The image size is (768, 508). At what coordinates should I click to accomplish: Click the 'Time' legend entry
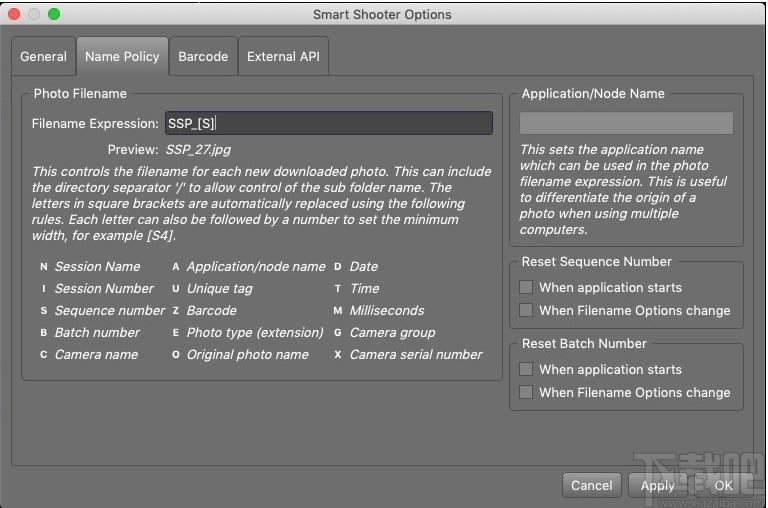click(364, 289)
